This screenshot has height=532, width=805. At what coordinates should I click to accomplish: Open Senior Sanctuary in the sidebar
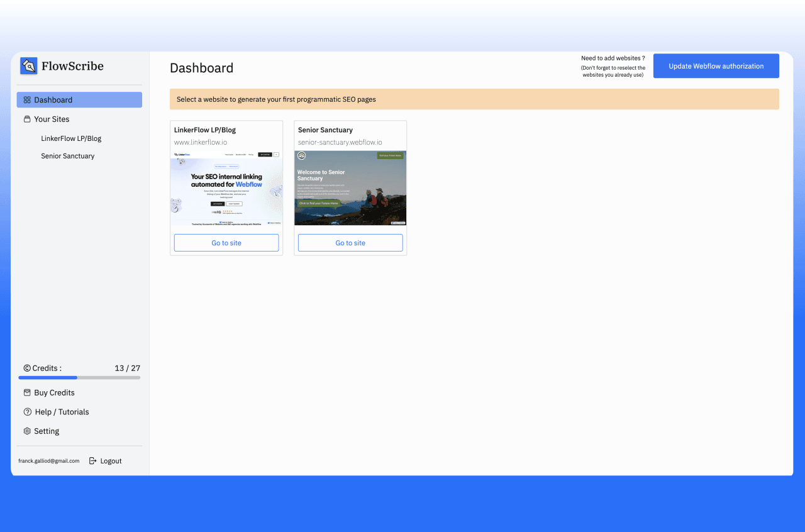coord(68,156)
